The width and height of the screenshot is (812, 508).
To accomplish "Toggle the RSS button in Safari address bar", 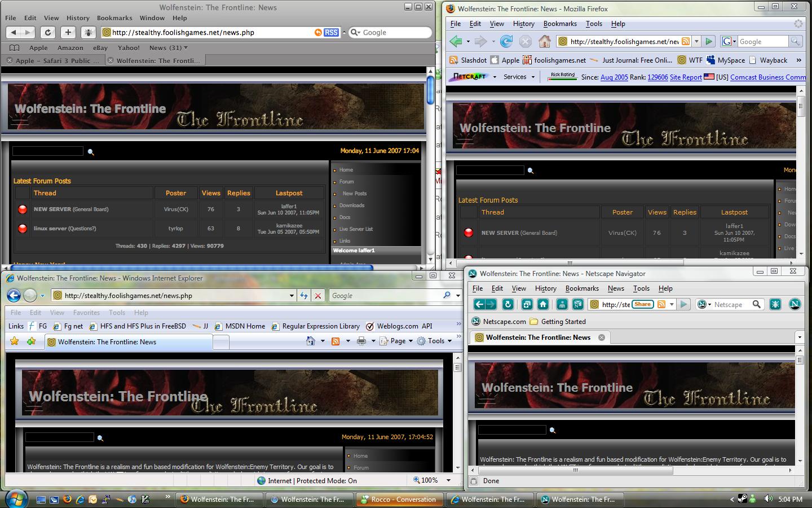I will click(x=331, y=33).
